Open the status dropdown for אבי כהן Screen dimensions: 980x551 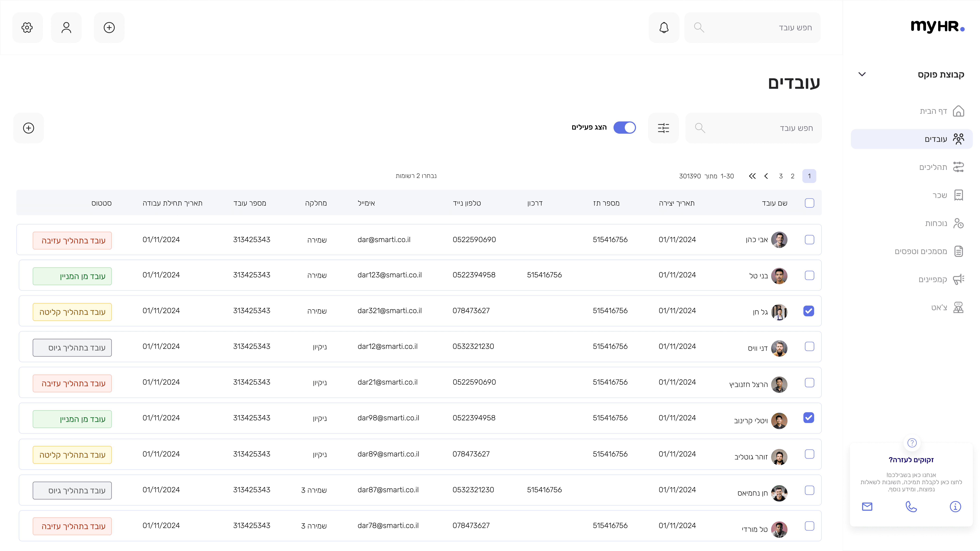[x=72, y=240]
